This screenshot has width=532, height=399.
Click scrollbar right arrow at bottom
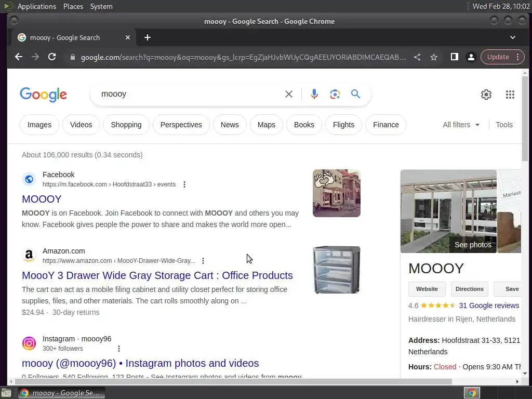point(517,382)
